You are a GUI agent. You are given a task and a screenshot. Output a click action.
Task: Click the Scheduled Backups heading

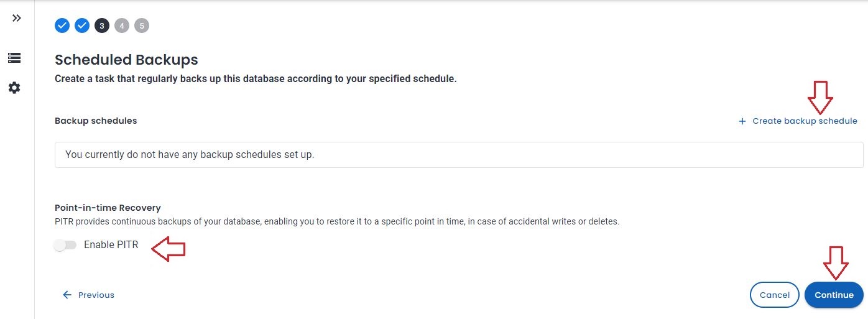(126, 60)
